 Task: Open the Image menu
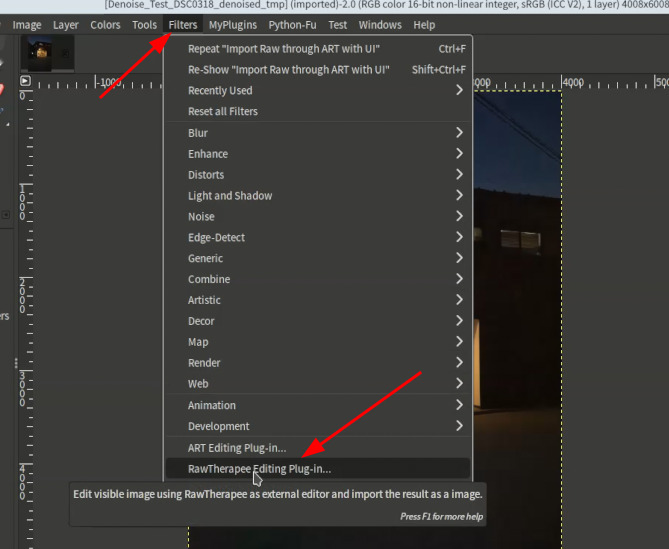coord(27,25)
